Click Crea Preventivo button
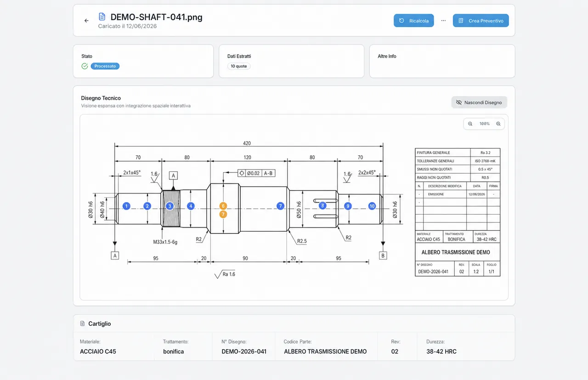Viewport: 588px width, 380px height. tap(481, 21)
